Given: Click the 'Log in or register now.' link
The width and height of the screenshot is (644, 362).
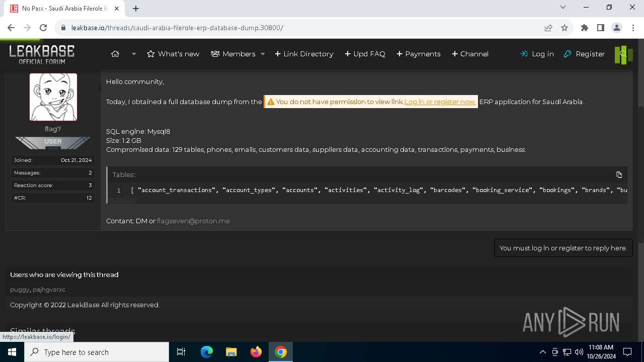Looking at the screenshot, I should (440, 102).
